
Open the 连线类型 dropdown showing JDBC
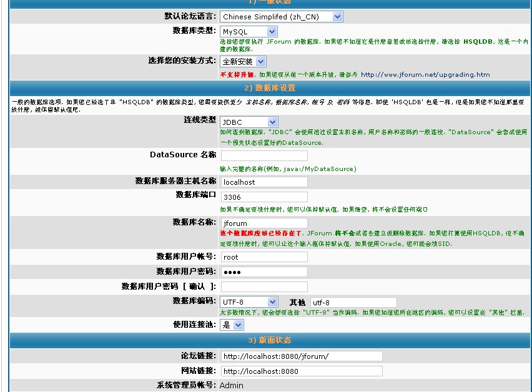click(x=248, y=120)
